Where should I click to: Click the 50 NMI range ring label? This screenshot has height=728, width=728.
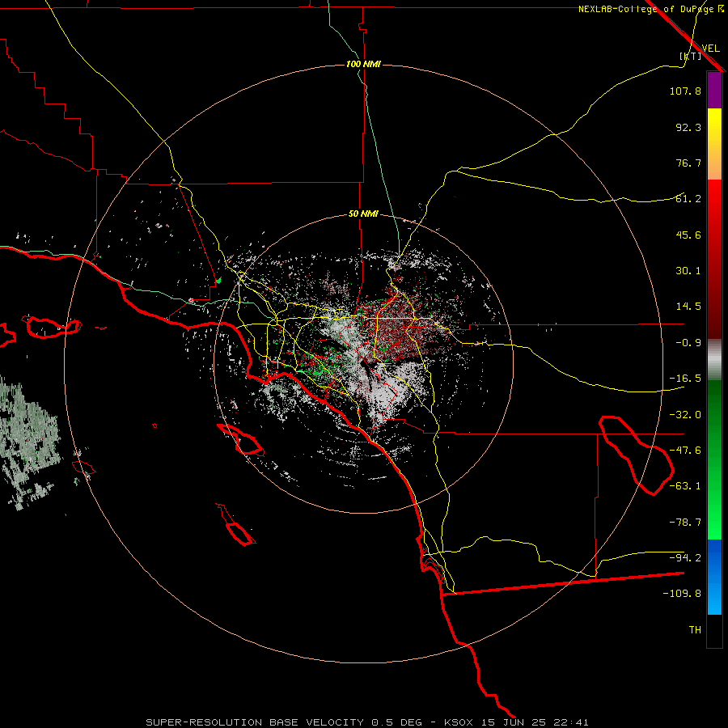(x=363, y=214)
